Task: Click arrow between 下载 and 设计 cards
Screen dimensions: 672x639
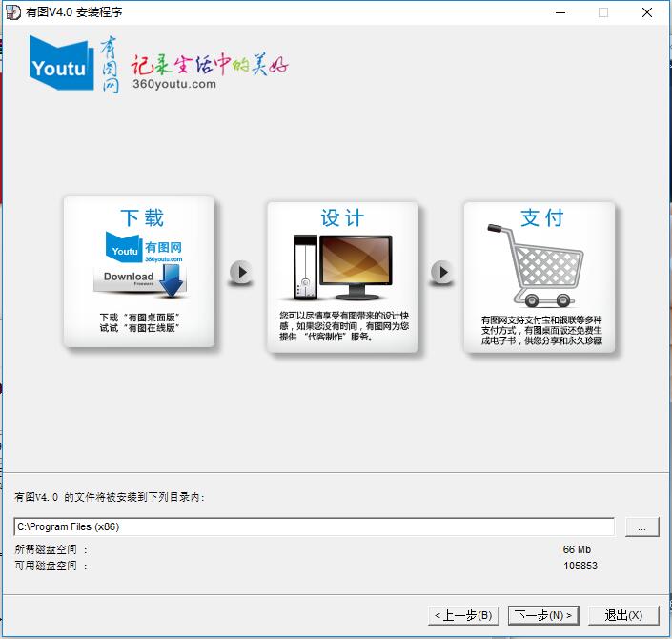Action: click(x=240, y=273)
